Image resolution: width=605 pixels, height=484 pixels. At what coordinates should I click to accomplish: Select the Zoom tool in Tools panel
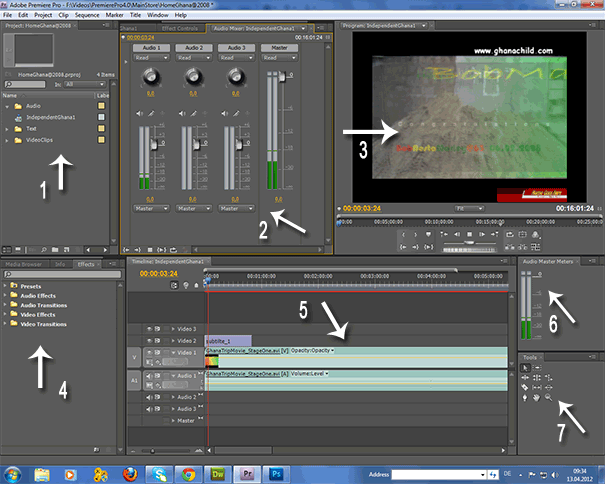click(549, 397)
